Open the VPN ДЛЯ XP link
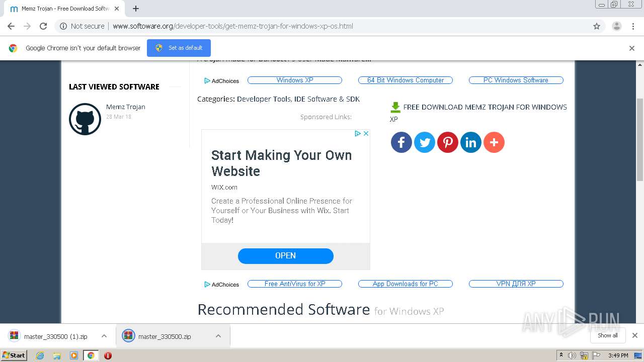Screen dimensions: 644x362 click(x=516, y=284)
